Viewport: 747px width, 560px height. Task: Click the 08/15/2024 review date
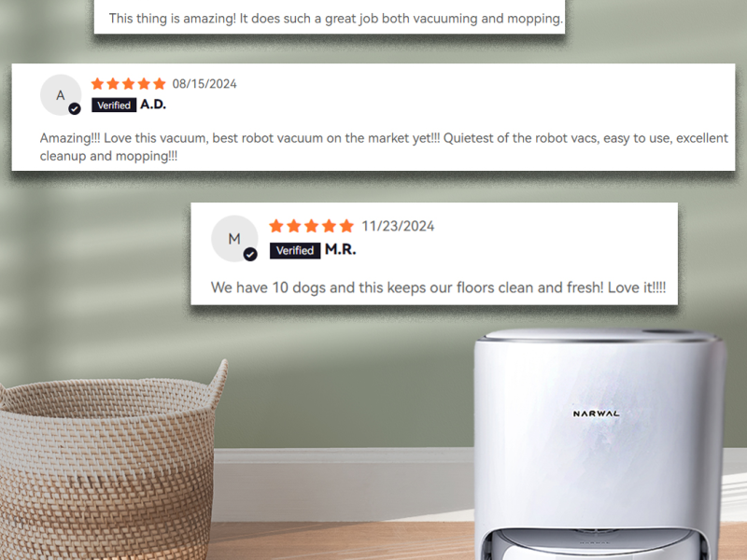[x=204, y=84]
